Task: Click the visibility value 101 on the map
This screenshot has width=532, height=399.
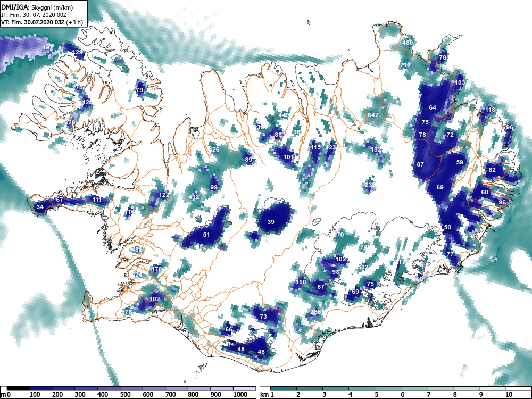Action: 288,157
